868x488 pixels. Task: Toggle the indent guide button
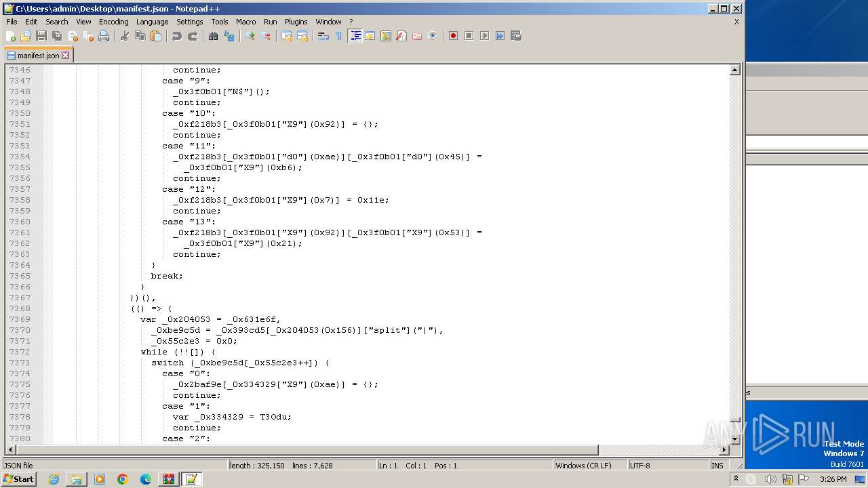point(355,36)
